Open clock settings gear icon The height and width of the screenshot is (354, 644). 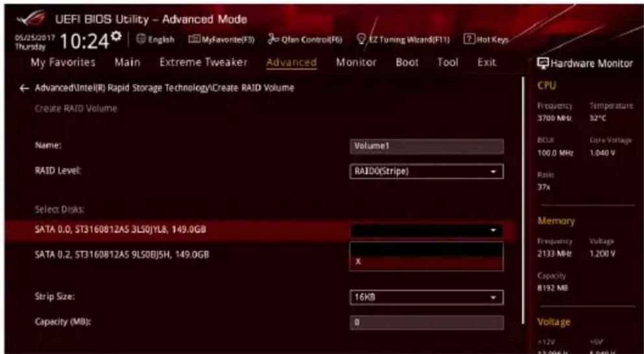tap(116, 36)
